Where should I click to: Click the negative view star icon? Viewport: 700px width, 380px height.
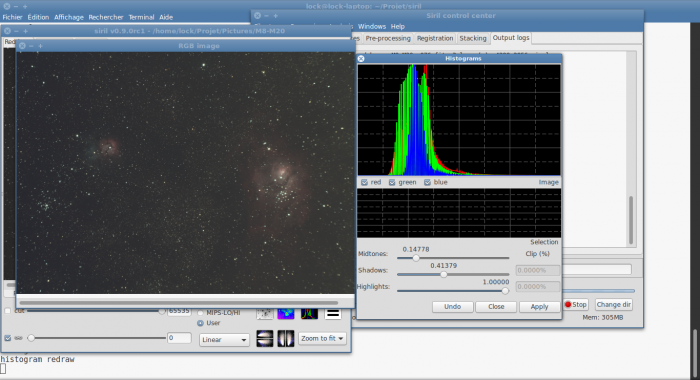(265, 313)
